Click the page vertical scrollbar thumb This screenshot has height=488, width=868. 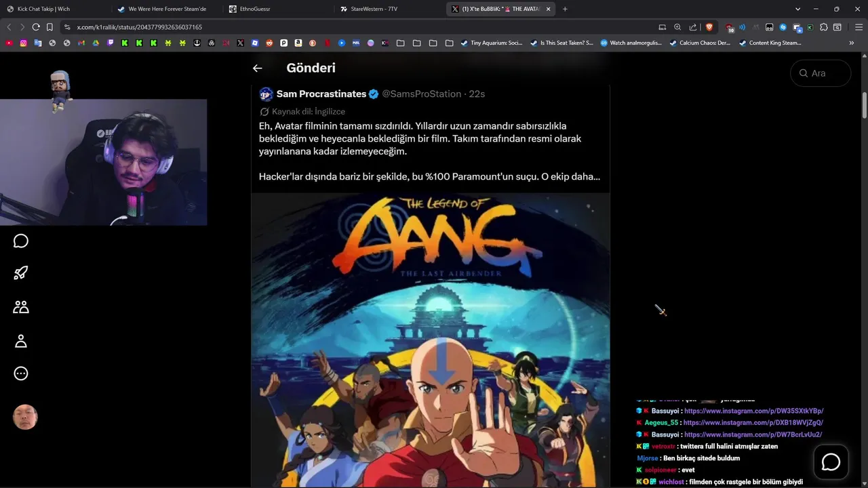(x=865, y=105)
